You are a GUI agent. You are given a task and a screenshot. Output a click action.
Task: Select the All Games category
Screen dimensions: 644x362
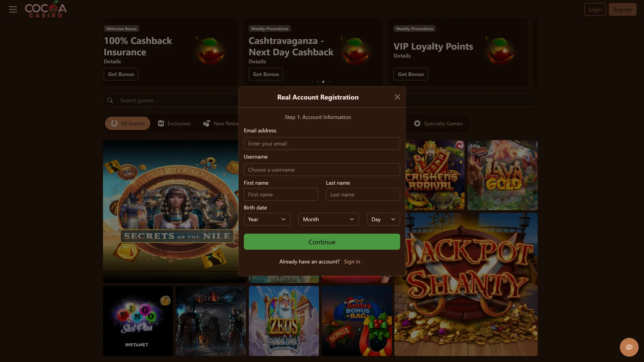pos(127,123)
